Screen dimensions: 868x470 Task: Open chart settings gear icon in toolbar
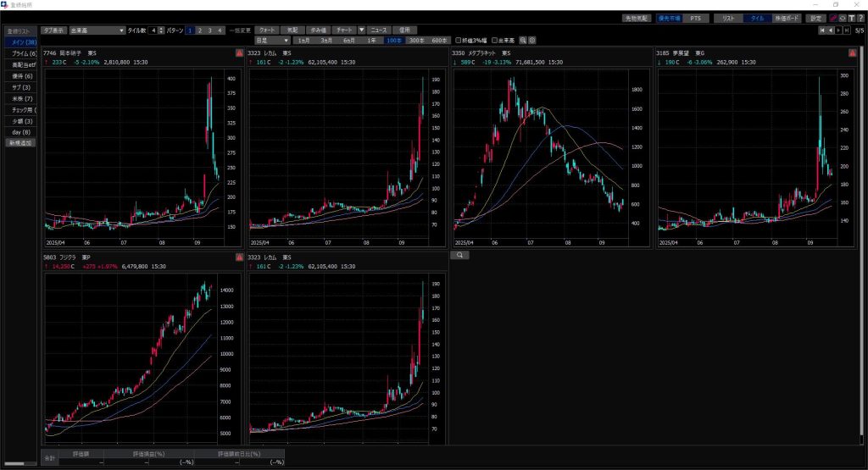[532, 41]
